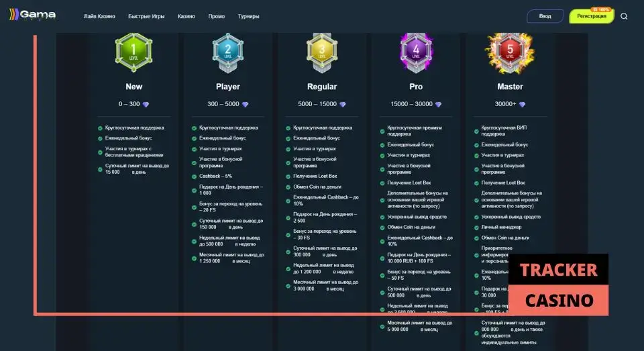
Task: Open the Лайв Казино menu
Action: pos(99,16)
